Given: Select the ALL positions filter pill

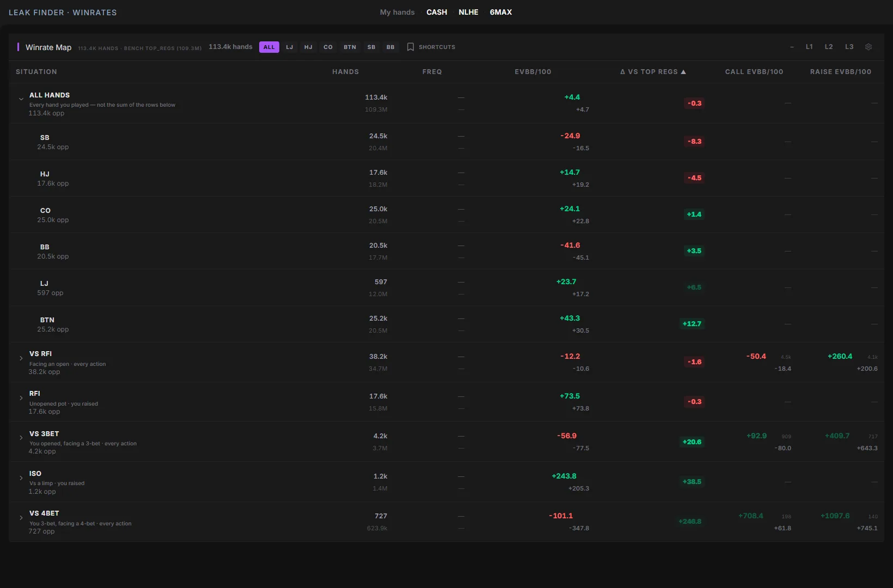Looking at the screenshot, I should click(x=269, y=47).
